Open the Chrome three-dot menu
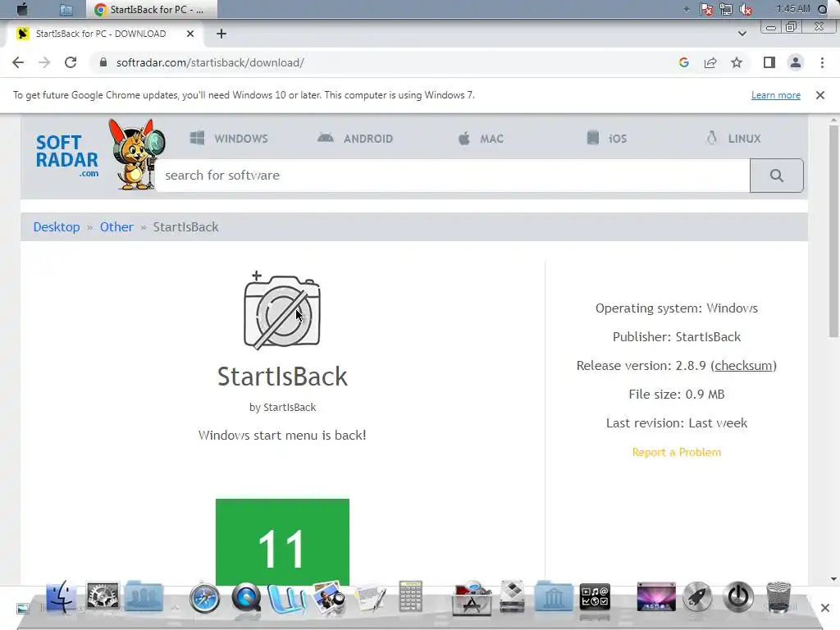 tap(822, 62)
